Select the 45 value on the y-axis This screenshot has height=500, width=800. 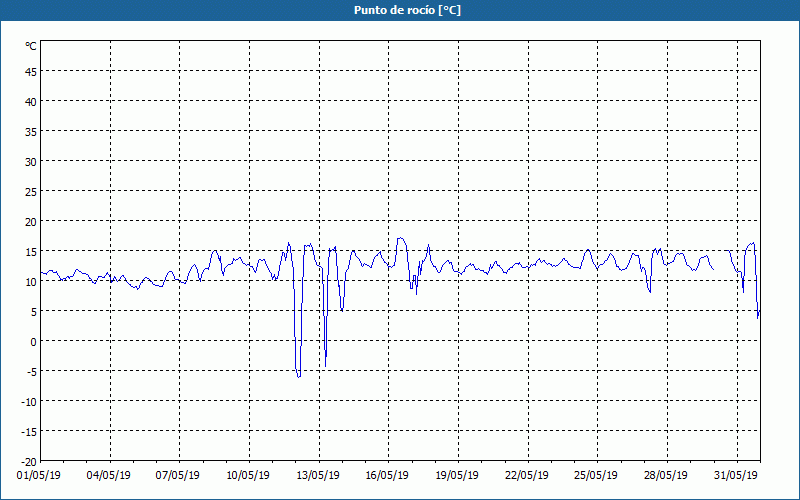click(31, 71)
